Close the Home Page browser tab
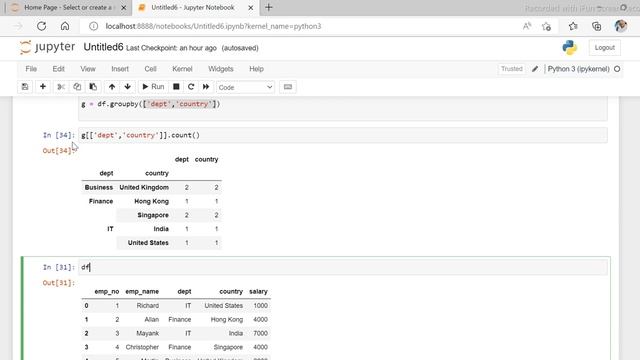Image resolution: width=640 pixels, height=360 pixels. (124, 8)
